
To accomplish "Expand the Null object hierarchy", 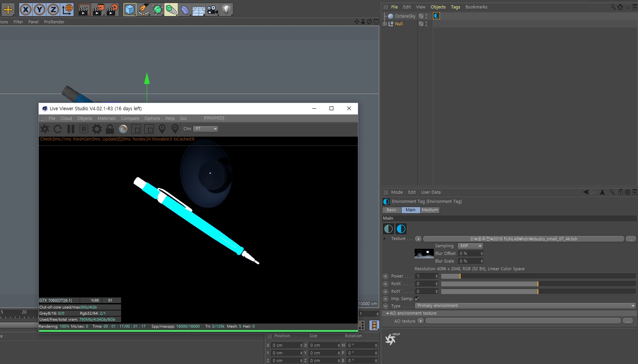I will point(385,24).
